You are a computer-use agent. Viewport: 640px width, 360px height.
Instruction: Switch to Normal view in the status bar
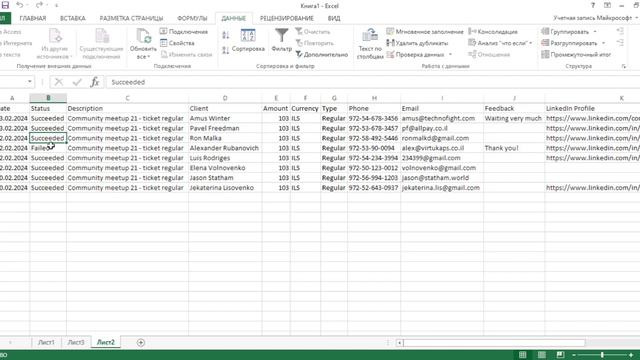coord(522,355)
